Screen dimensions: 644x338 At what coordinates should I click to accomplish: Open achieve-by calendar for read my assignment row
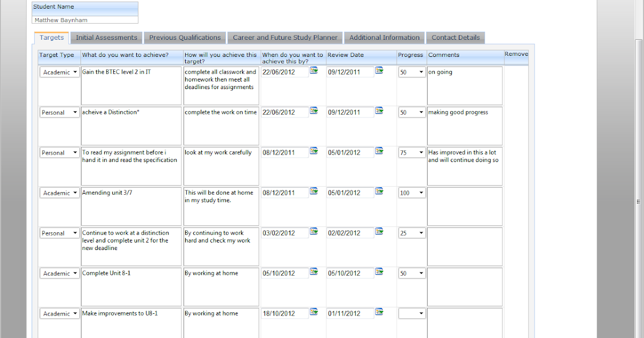point(314,151)
